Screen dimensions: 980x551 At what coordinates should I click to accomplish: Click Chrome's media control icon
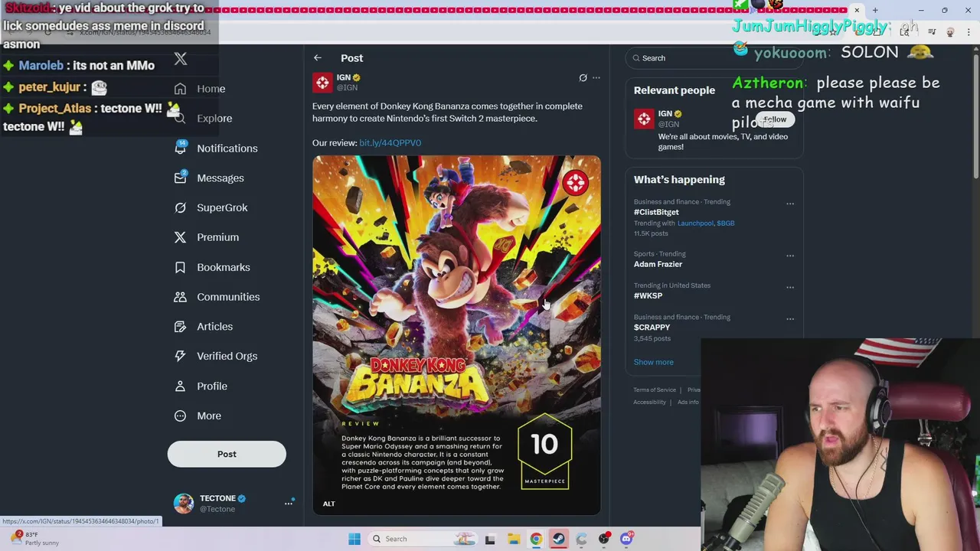(x=932, y=32)
